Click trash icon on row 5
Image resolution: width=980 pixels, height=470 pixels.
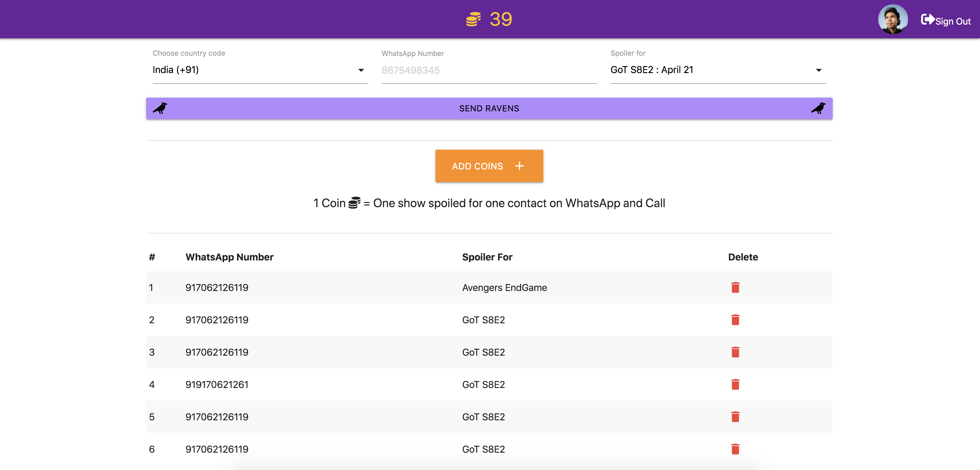pos(735,417)
